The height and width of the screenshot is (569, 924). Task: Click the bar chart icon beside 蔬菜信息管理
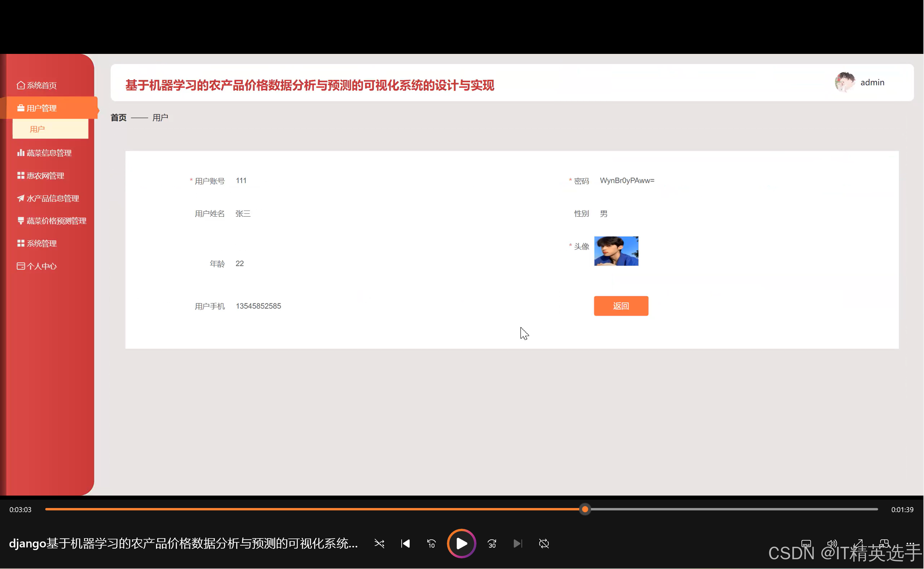(x=21, y=153)
